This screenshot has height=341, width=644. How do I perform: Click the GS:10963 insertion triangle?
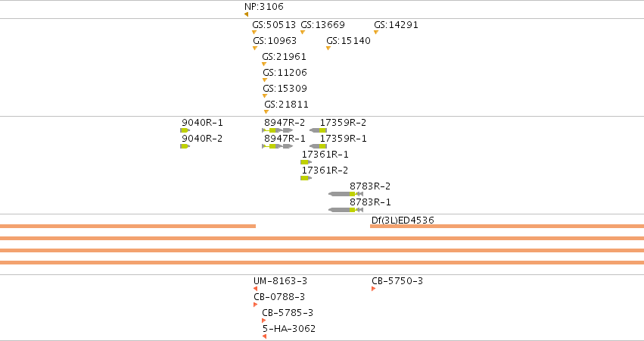(255, 48)
